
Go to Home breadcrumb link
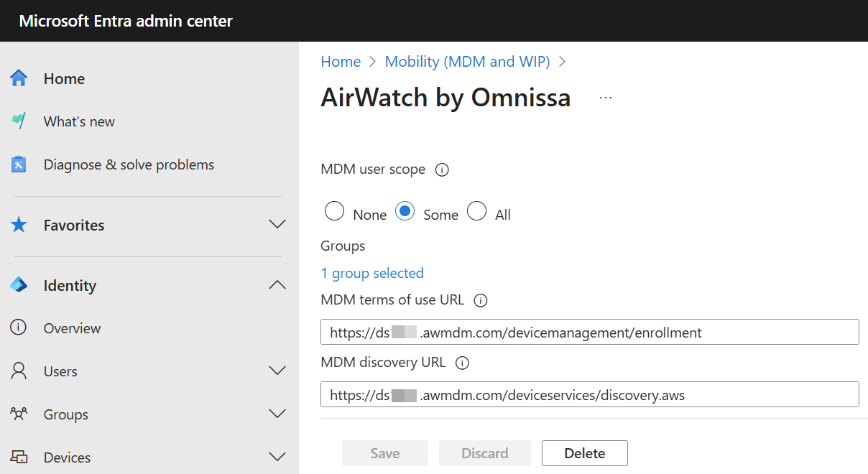point(341,62)
